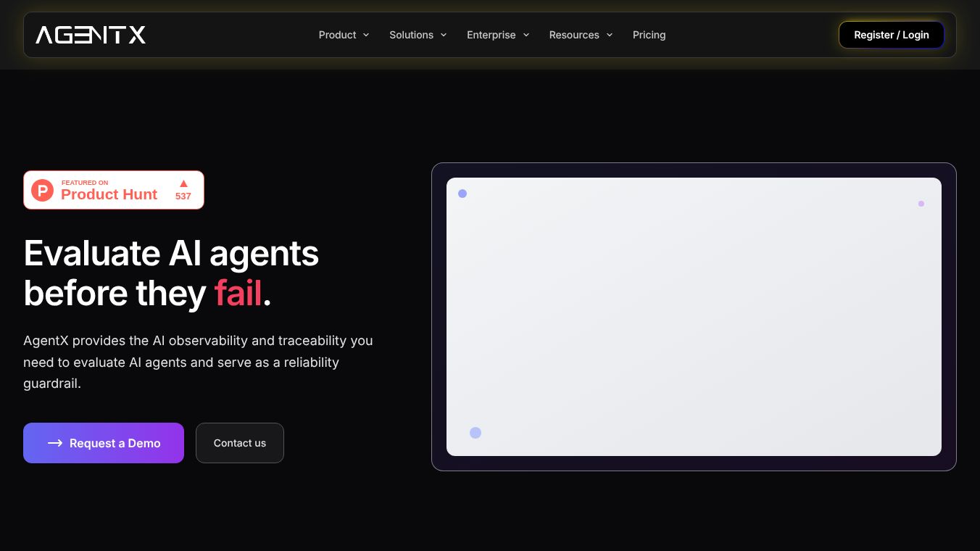The height and width of the screenshot is (551, 980).
Task: Expand the Resources dropdown chevron
Action: point(610,35)
